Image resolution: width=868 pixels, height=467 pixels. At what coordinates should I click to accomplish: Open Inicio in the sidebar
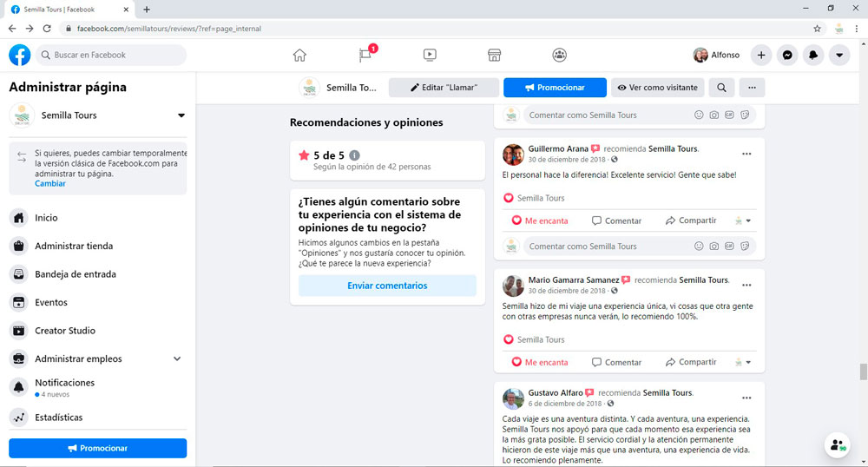pos(98,218)
